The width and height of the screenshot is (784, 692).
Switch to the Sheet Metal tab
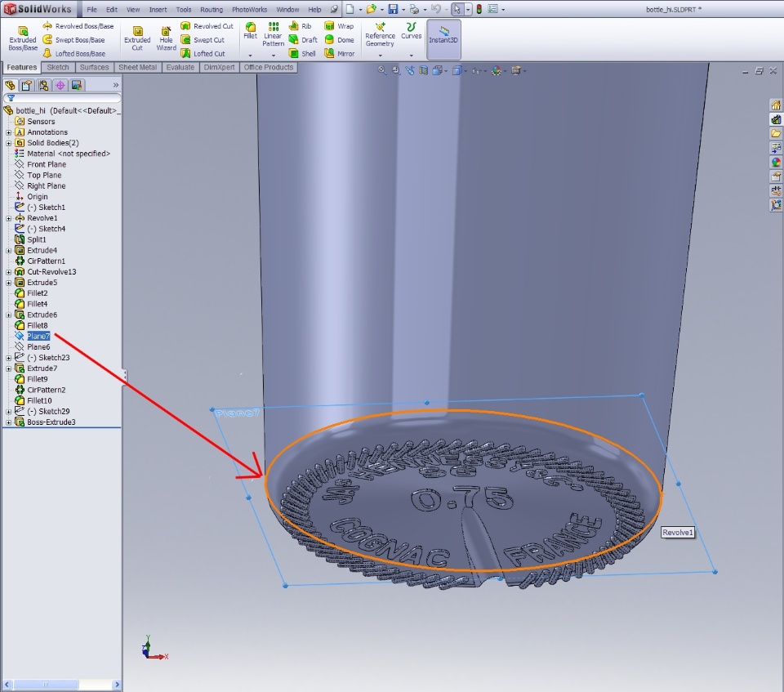(x=137, y=68)
